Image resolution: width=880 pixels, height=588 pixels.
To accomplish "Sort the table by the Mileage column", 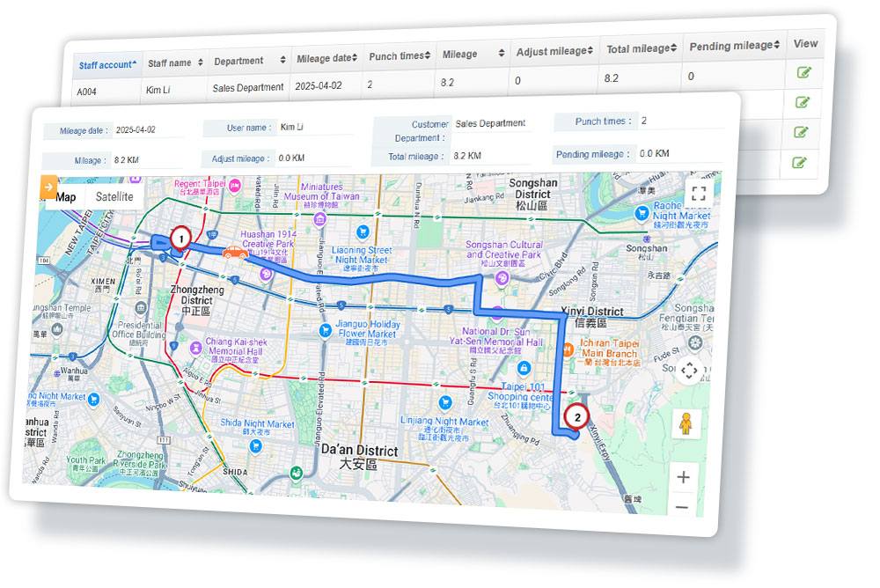I will (x=473, y=54).
